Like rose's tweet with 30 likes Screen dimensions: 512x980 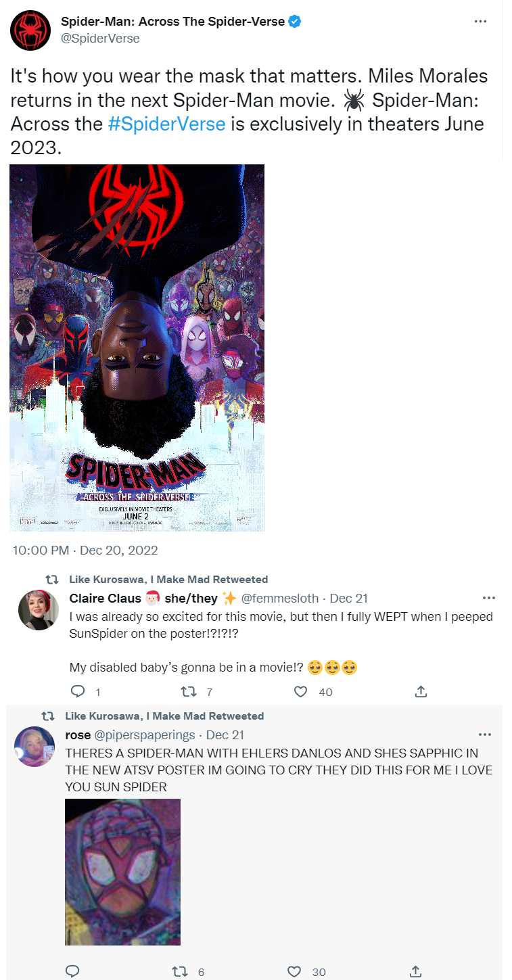pyautogui.click(x=294, y=971)
